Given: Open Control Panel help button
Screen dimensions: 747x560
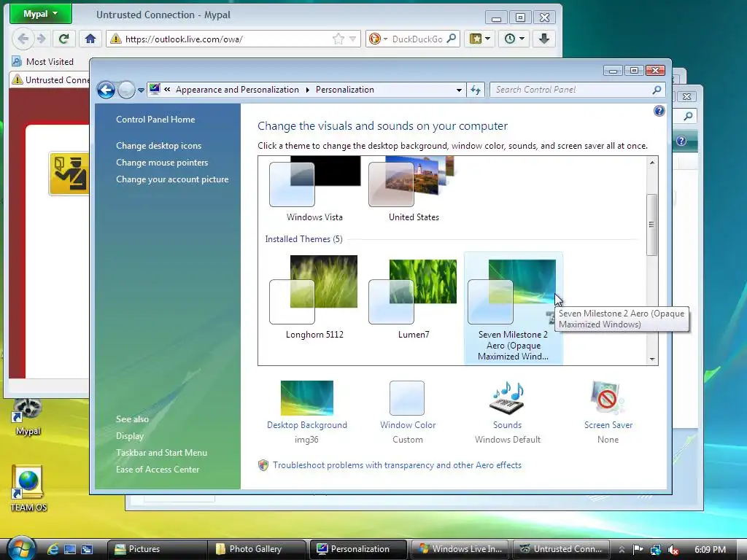Looking at the screenshot, I should pos(659,111).
